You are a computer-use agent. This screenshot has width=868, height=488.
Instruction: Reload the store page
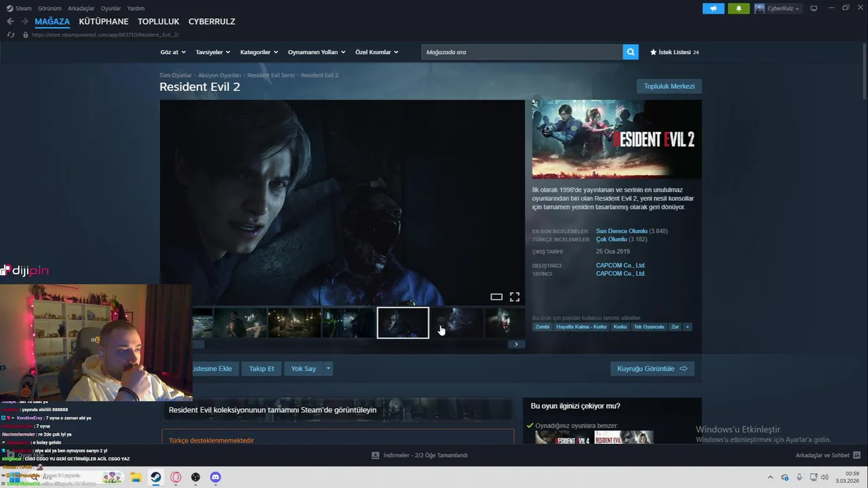[x=10, y=35]
